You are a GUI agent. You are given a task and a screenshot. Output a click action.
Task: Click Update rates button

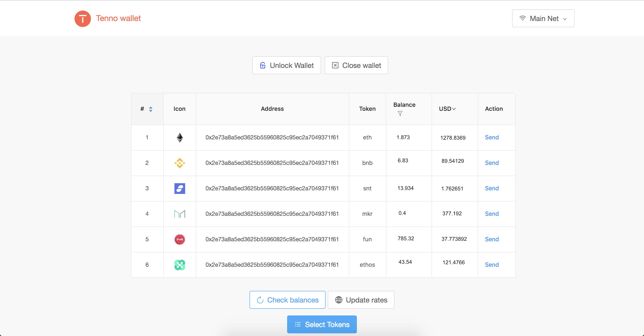point(361,300)
